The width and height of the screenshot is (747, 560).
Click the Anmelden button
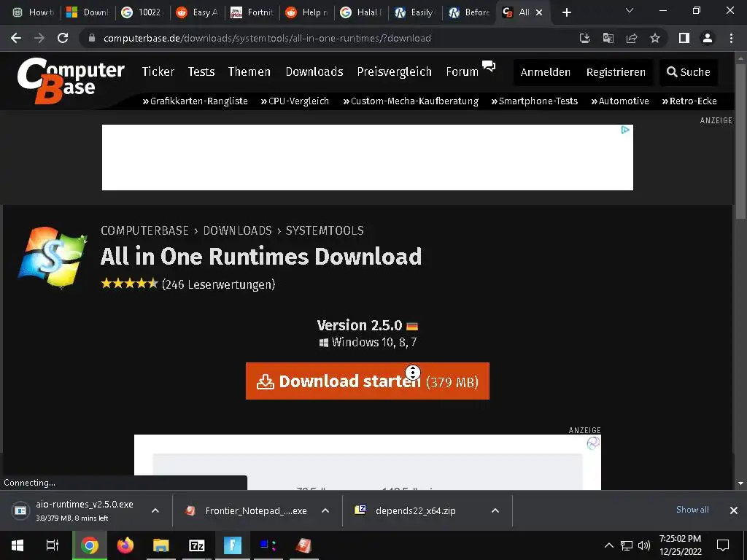point(545,72)
